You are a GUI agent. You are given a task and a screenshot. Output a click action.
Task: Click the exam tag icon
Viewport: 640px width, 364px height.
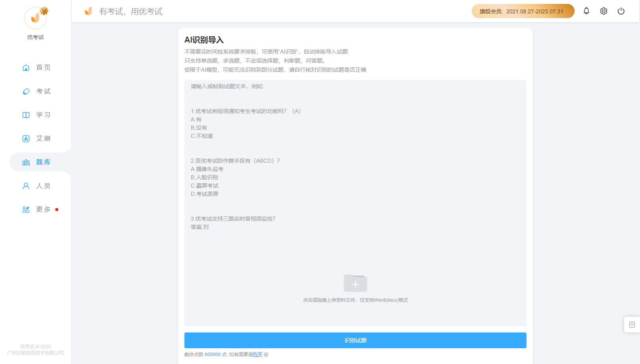coord(26,91)
